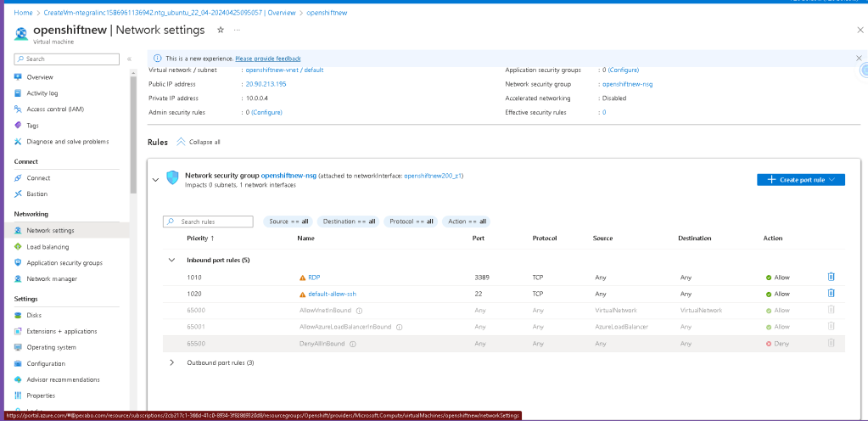Click Collapse all double-chevron icon
This screenshot has height=421, width=868.
click(181, 142)
